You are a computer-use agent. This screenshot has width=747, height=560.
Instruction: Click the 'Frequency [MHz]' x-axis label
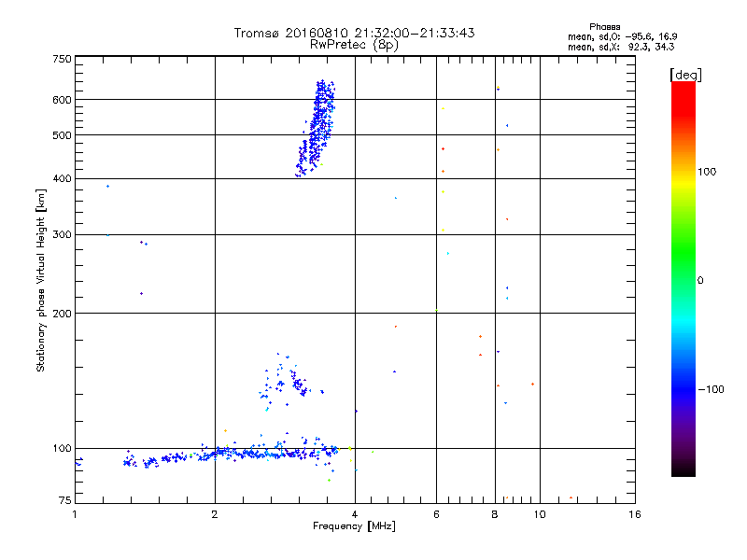354,526
